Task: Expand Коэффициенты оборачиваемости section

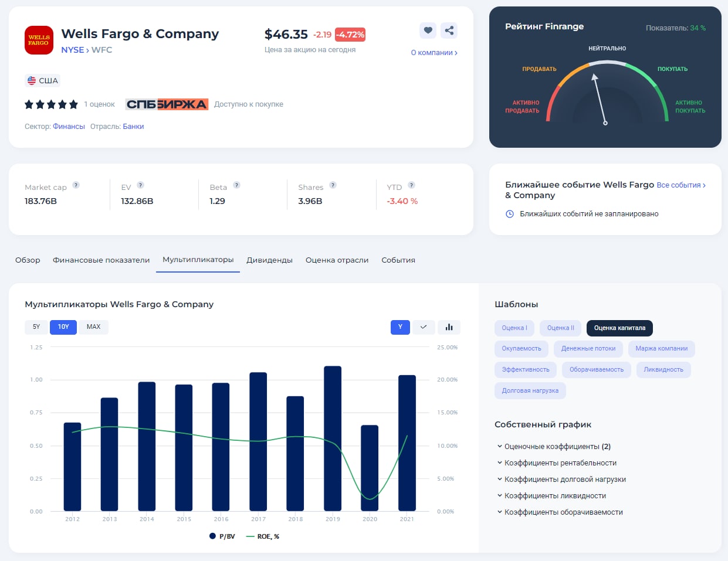Action: pyautogui.click(x=560, y=512)
